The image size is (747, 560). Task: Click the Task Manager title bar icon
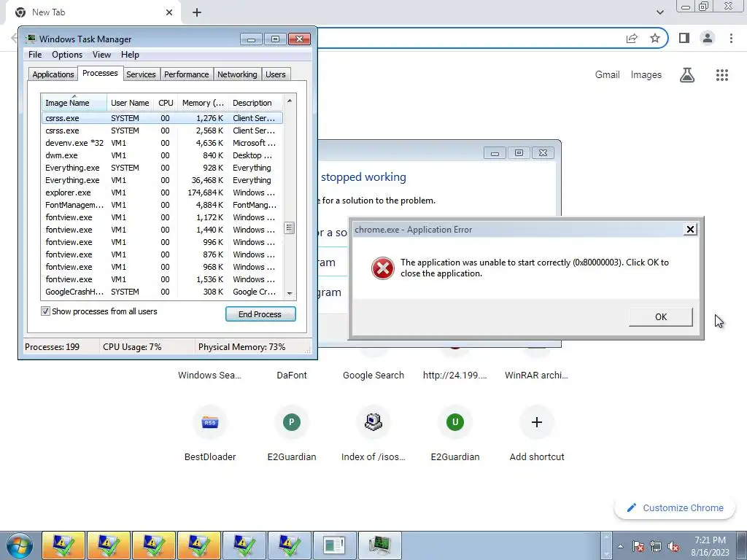click(x=31, y=39)
